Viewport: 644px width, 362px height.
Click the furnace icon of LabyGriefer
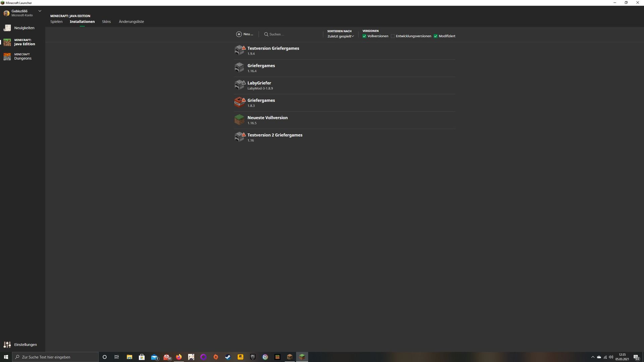[239, 85]
